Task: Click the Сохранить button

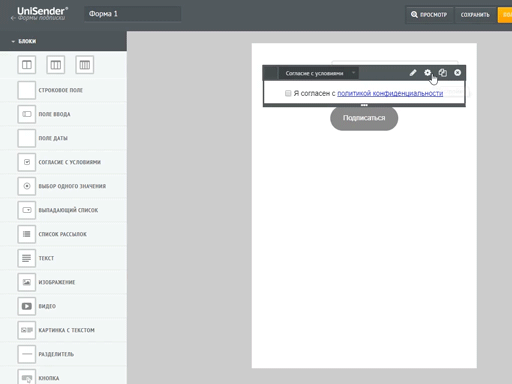Action: (475, 15)
